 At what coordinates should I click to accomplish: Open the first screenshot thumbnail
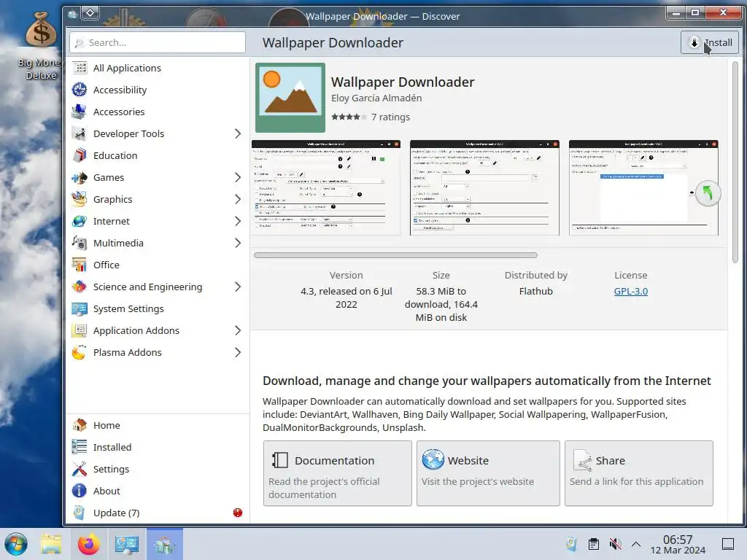tap(326, 187)
